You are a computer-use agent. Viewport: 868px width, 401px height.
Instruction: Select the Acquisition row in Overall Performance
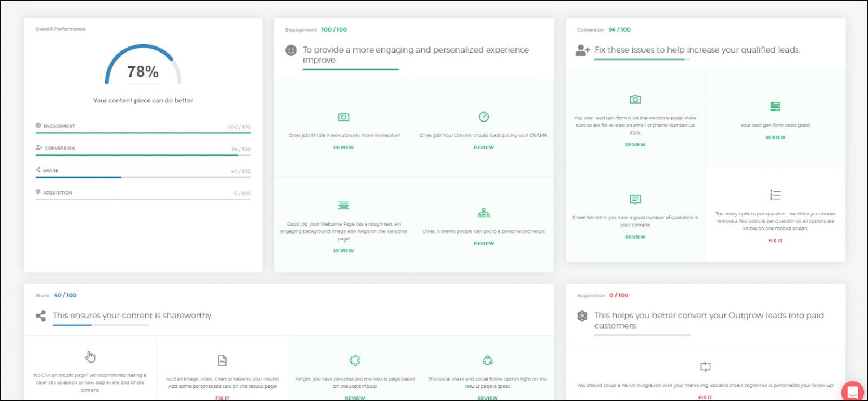pos(143,193)
